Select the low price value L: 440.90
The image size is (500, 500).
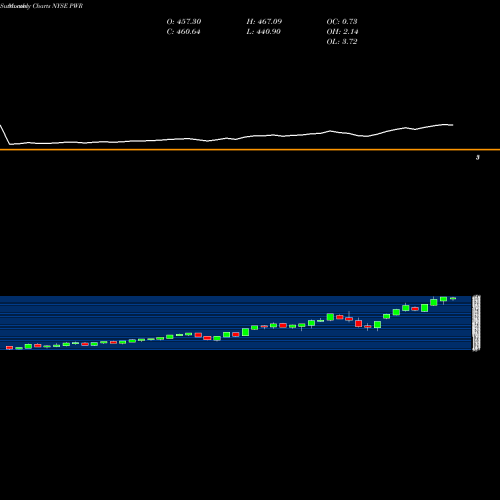263,32
